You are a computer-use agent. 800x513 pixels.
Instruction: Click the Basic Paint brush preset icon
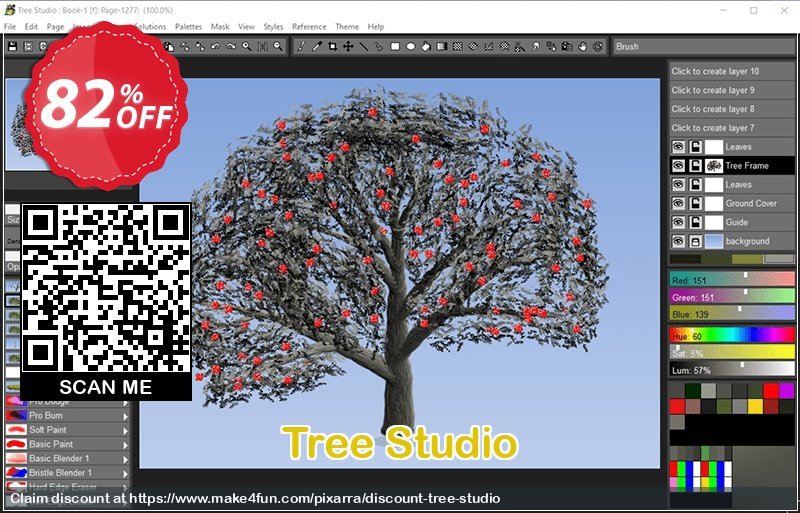click(x=16, y=444)
